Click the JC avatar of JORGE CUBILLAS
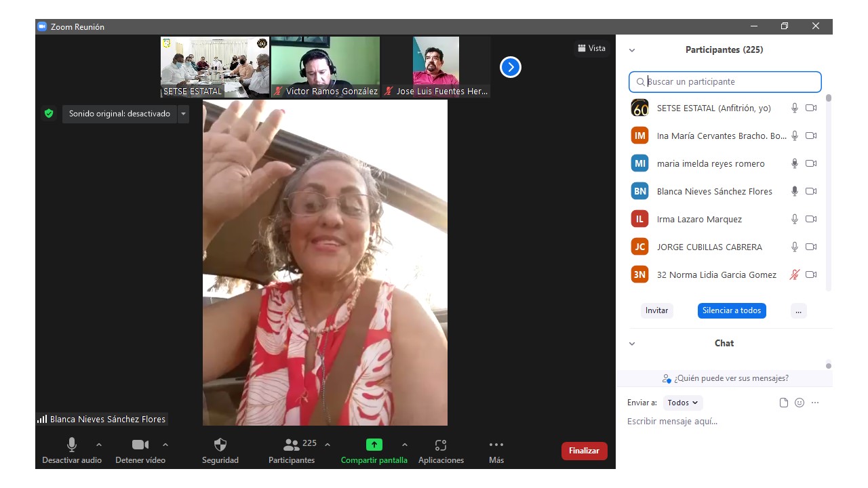 coord(639,247)
